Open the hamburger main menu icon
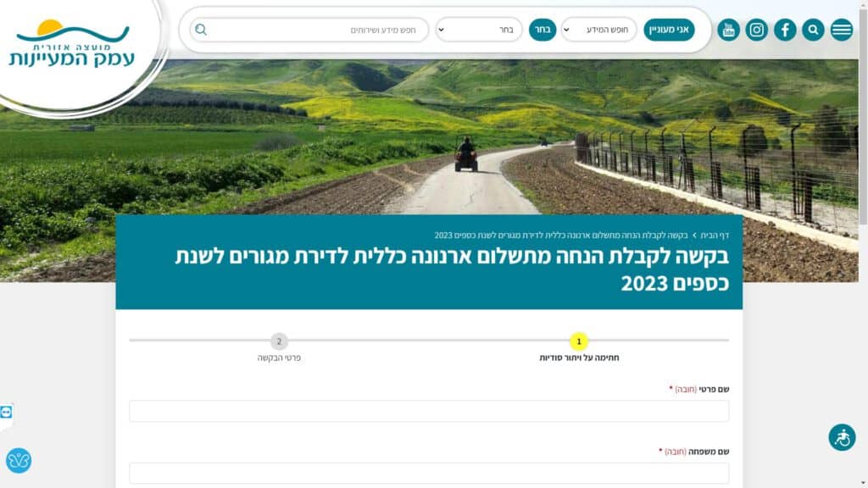The width and height of the screenshot is (868, 488). point(842,30)
